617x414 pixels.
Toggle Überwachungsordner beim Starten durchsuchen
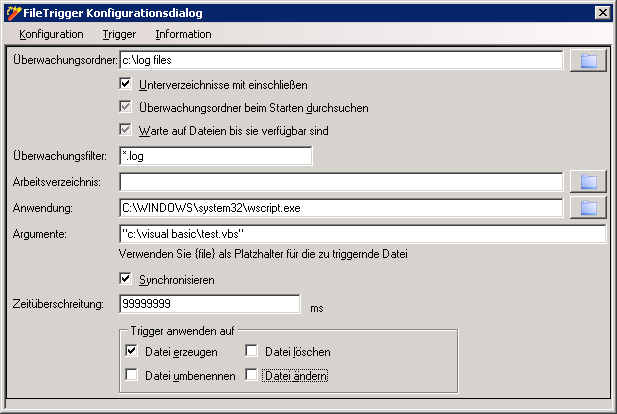[x=126, y=107]
